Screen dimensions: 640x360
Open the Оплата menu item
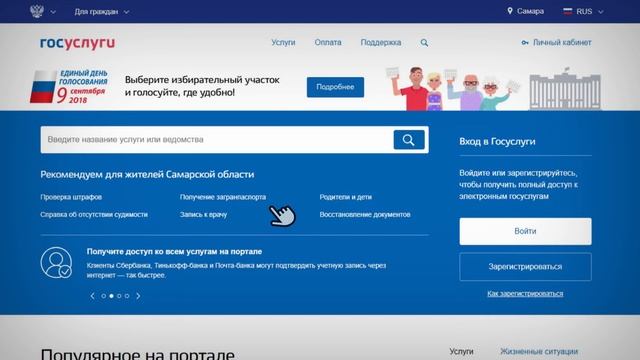click(x=328, y=42)
